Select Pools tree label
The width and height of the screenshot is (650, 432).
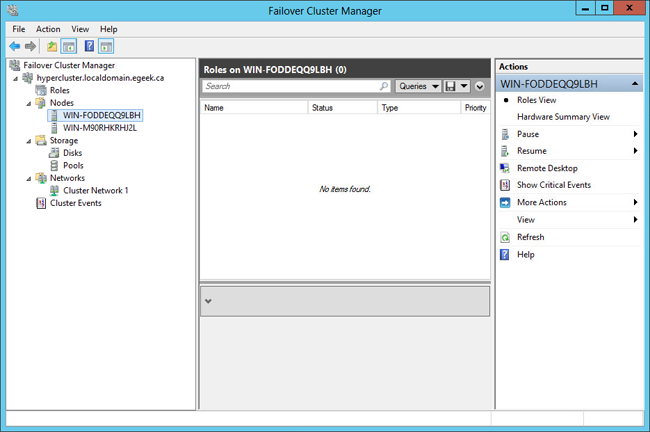click(73, 165)
